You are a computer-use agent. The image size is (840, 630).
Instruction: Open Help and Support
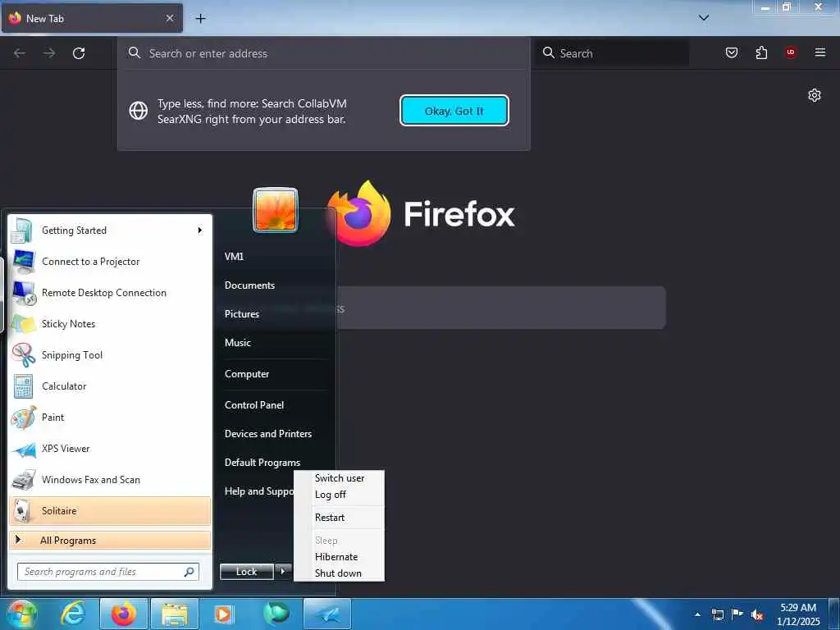click(258, 491)
